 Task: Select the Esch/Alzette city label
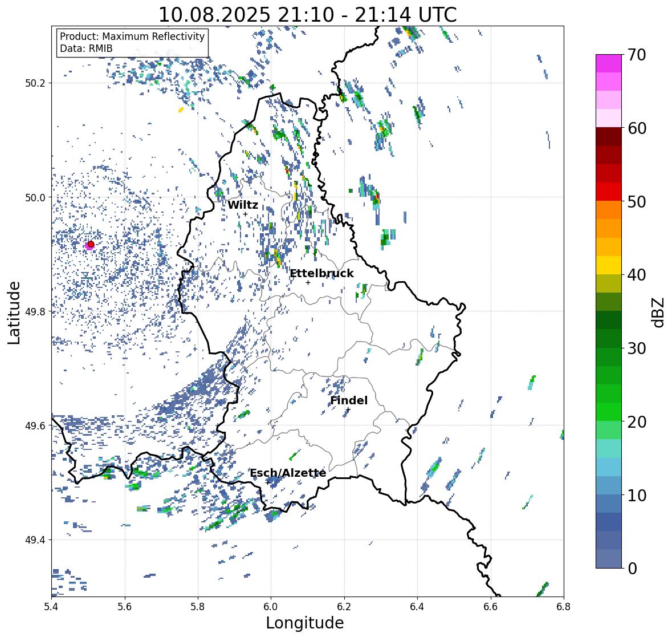[x=288, y=473]
